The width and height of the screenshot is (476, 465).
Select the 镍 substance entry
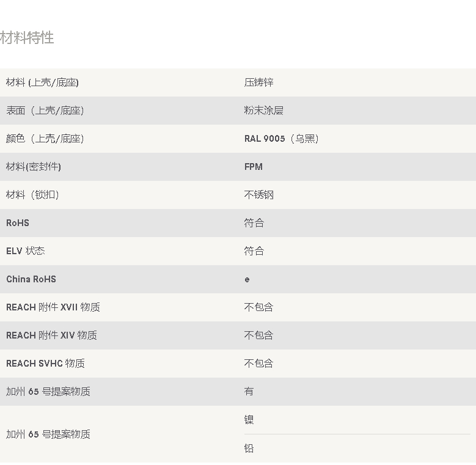click(249, 420)
